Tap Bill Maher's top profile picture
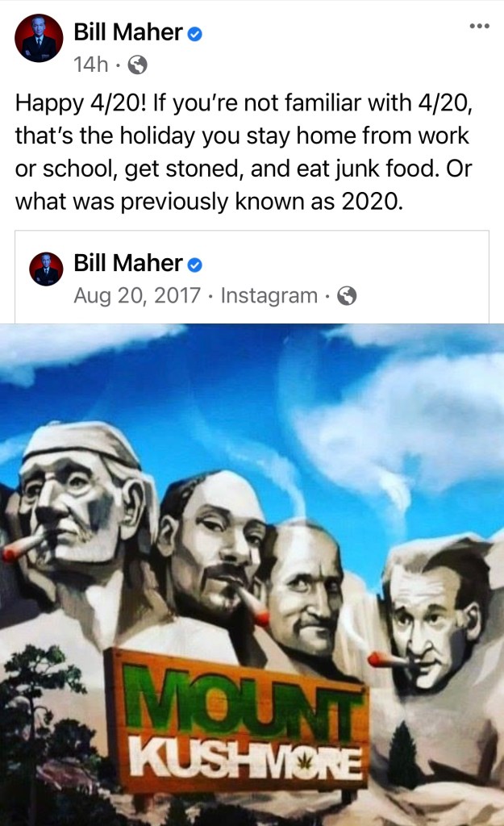The image size is (504, 826). [39, 39]
